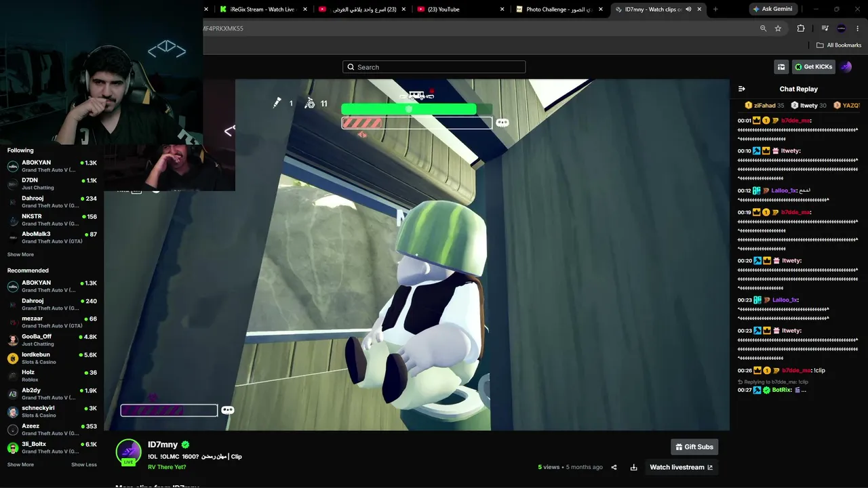Image resolution: width=868 pixels, height=488 pixels.
Task: Switch to the Arabic-titled YouTube tab
Action: [362, 9]
